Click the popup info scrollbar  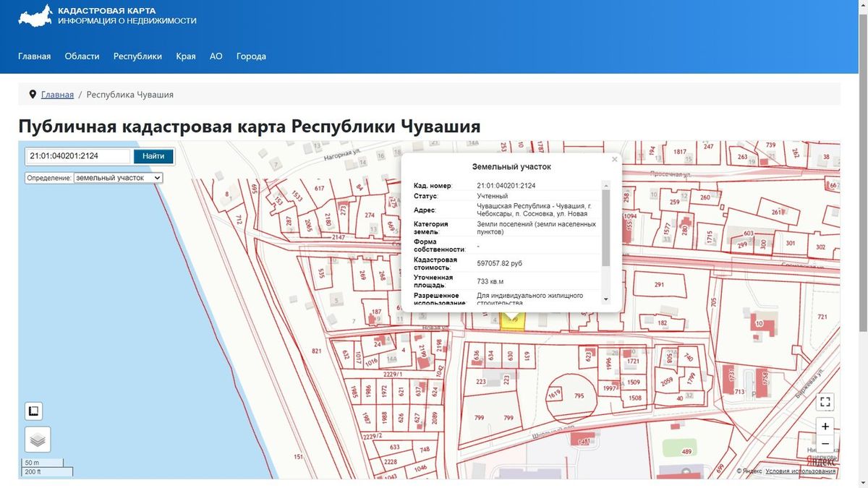coord(606,228)
